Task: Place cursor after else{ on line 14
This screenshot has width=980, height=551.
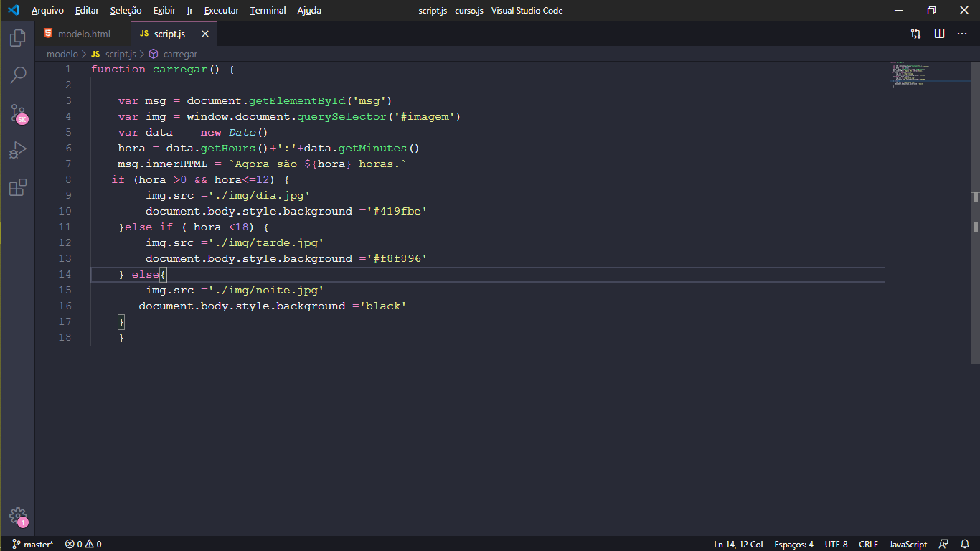Action: [167, 274]
